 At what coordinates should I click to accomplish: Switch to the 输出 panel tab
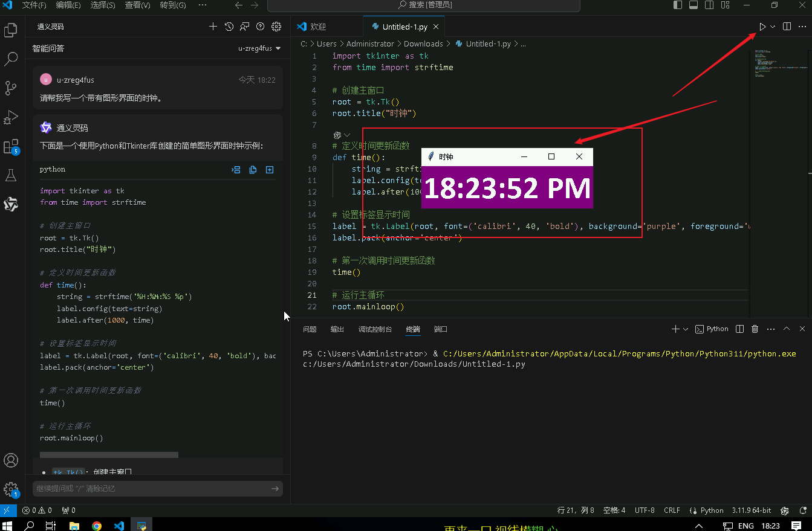337,329
